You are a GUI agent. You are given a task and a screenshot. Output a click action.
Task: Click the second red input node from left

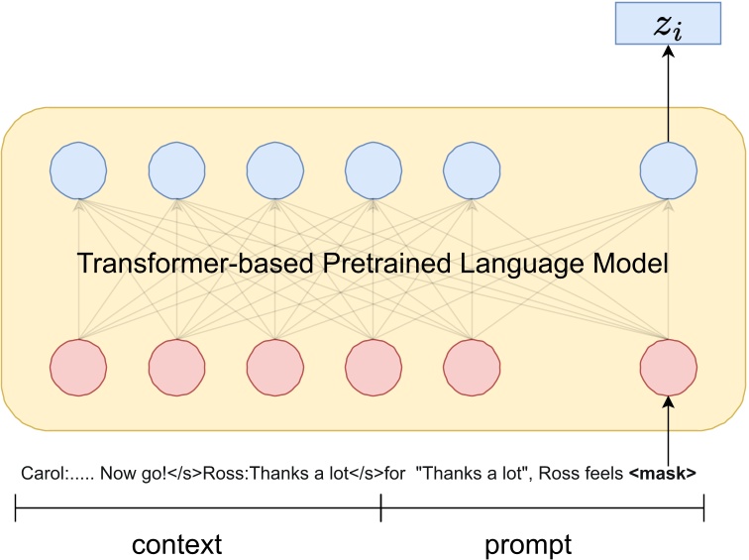pyautogui.click(x=175, y=365)
